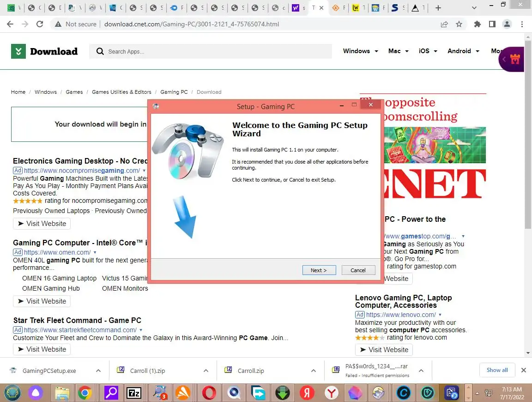Open the Carroll (1).zip download options chevron
The height and width of the screenshot is (402, 532).
tap(206, 371)
